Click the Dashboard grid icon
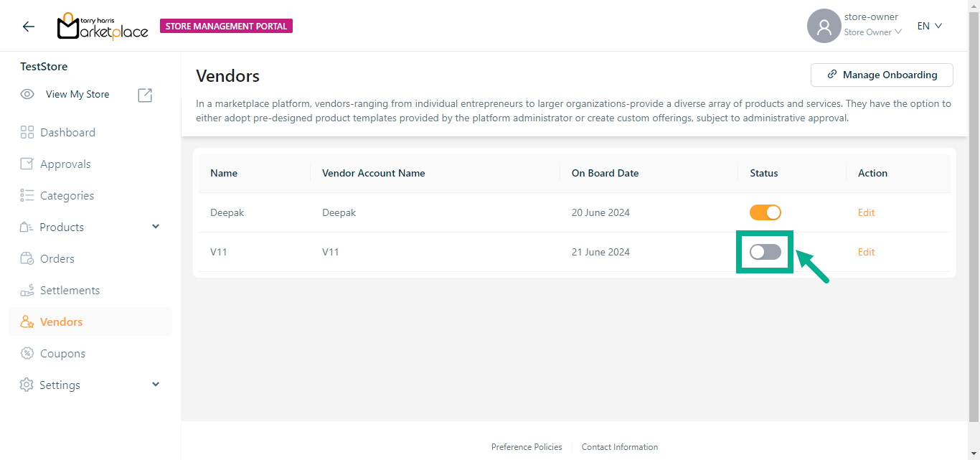This screenshot has height=460, width=980. [x=27, y=132]
